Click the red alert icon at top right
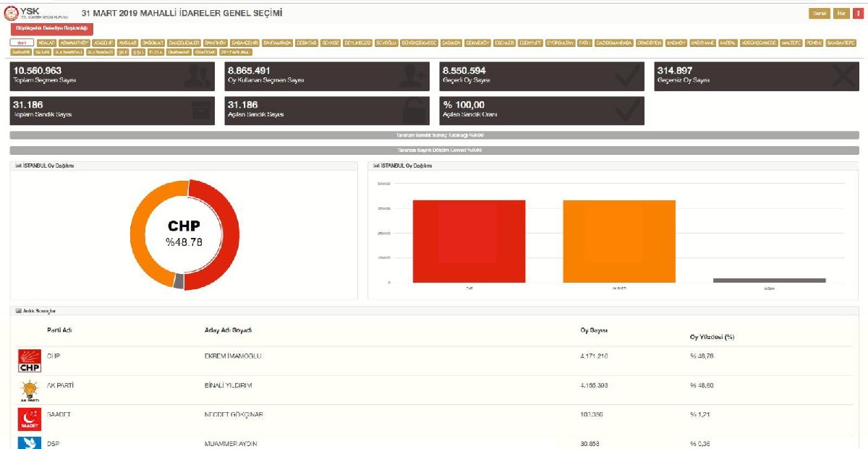The width and height of the screenshot is (868, 449). (856, 14)
